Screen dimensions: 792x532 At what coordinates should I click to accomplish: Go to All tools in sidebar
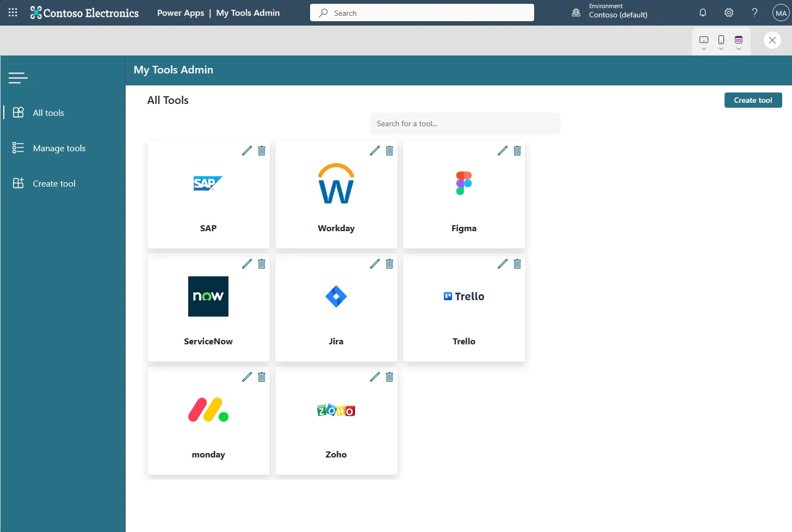pyautogui.click(x=63, y=113)
